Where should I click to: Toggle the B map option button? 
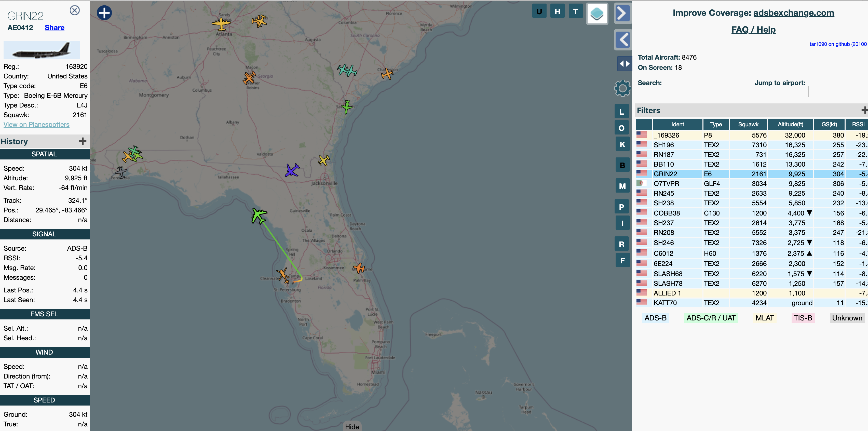pos(622,165)
